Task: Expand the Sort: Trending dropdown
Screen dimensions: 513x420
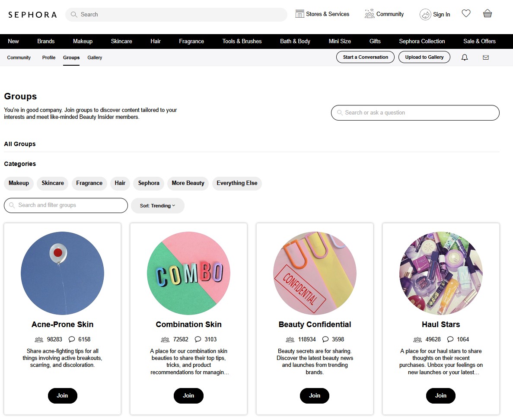Action: (x=157, y=206)
